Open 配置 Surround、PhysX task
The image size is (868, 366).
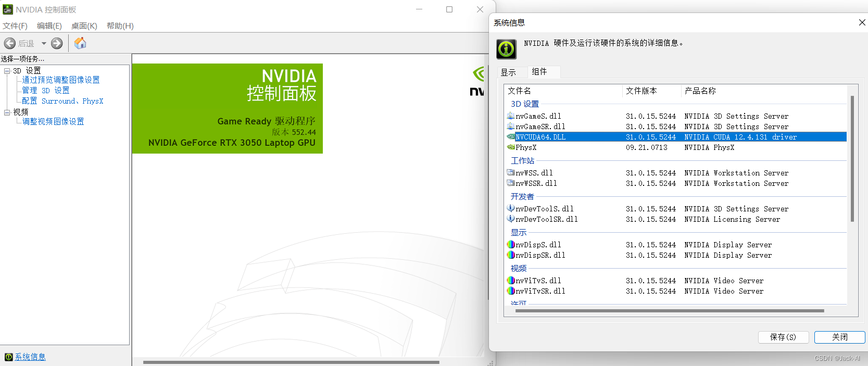click(x=62, y=101)
